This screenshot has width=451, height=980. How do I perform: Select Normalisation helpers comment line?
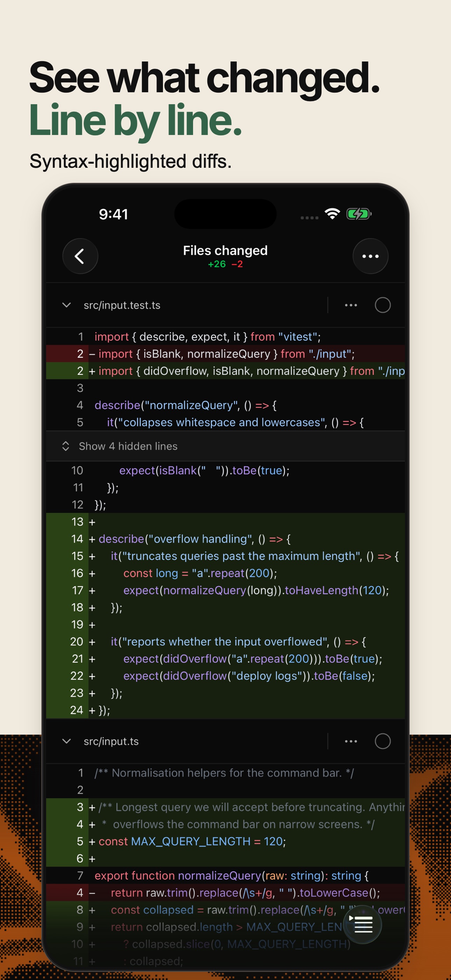click(x=225, y=773)
